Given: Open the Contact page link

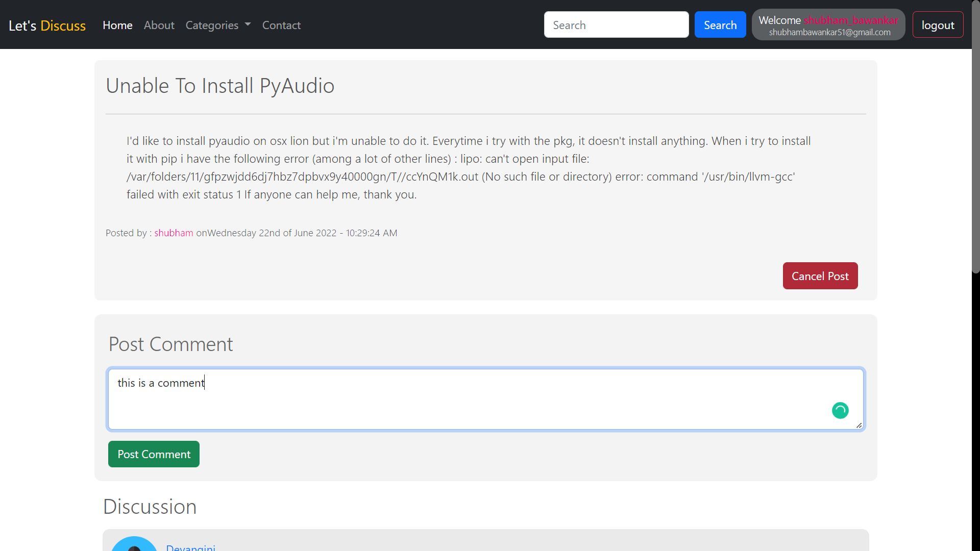Looking at the screenshot, I should click(x=281, y=25).
